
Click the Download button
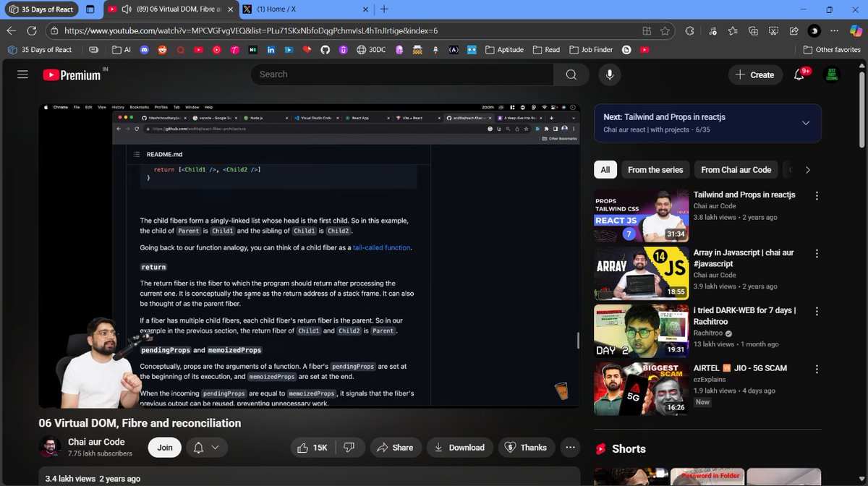(x=459, y=448)
